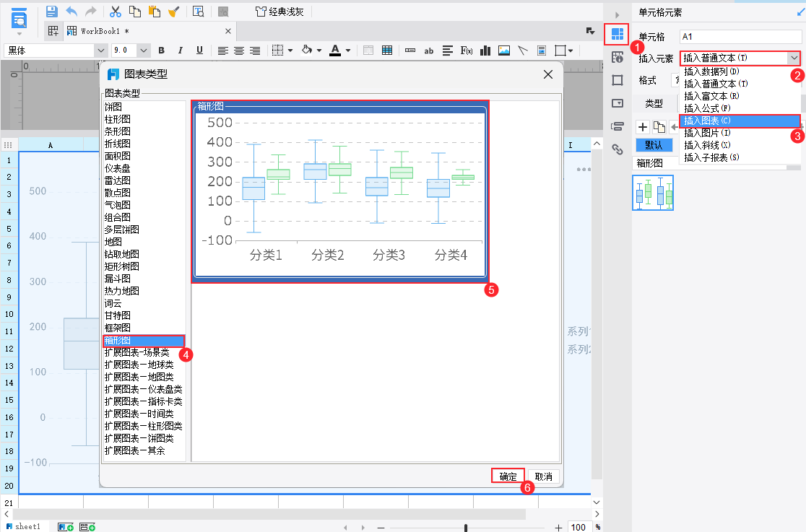This screenshot has height=532, width=806.
Task: Click the Redo arrow icon
Action: tap(90, 12)
